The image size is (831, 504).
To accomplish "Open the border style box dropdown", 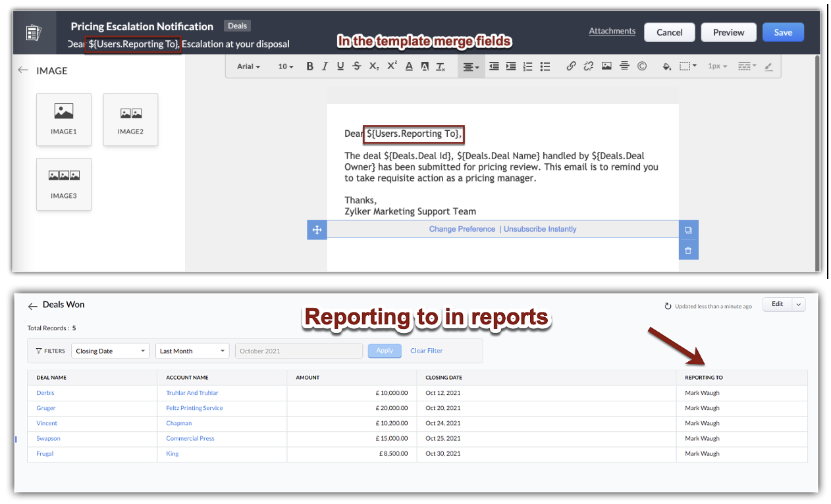I will pyautogui.click(x=688, y=66).
